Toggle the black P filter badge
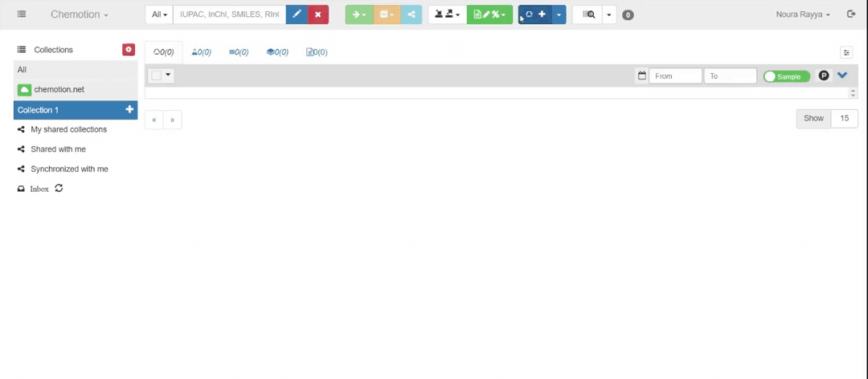This screenshot has width=868, height=379. pos(824,75)
